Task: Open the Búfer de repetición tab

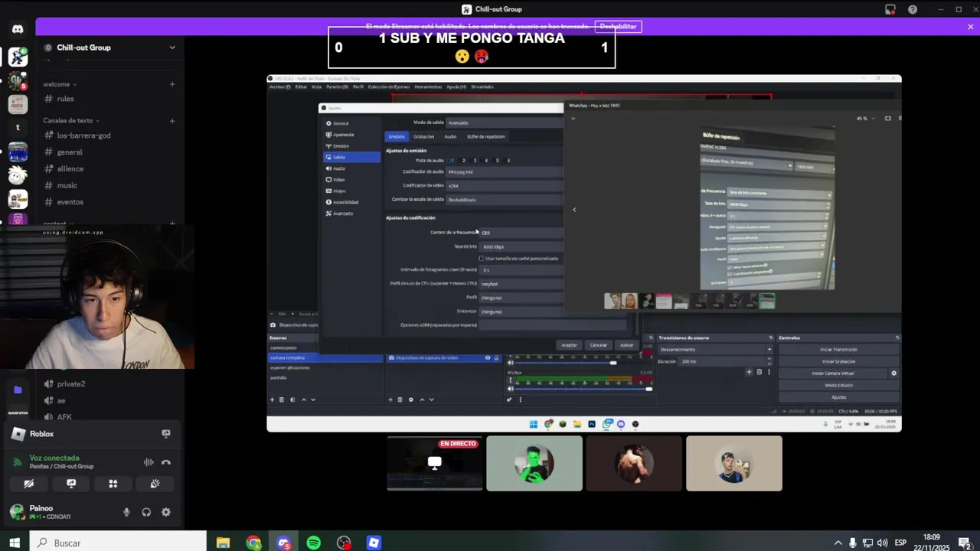Action: pyautogui.click(x=485, y=136)
